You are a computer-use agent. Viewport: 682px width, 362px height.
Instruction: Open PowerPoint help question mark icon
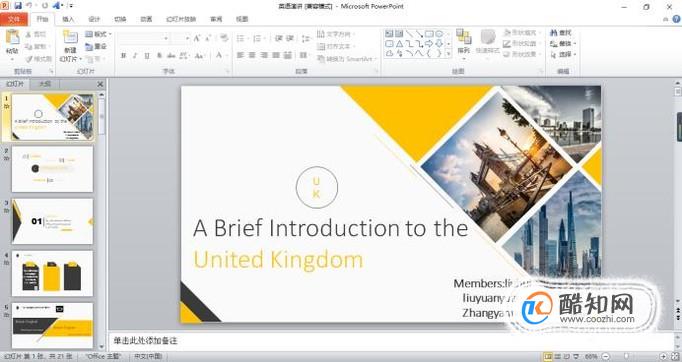tap(677, 19)
